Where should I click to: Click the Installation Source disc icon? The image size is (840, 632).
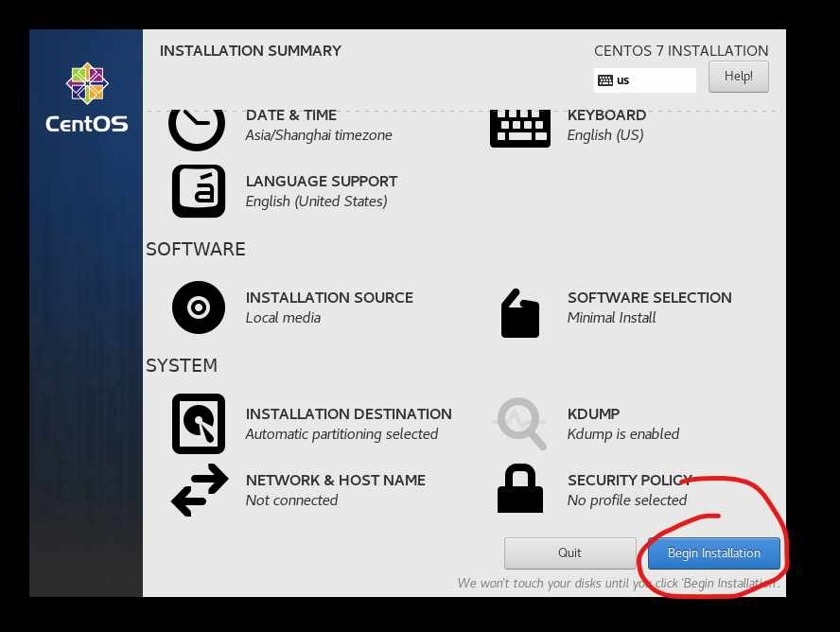[x=199, y=307]
